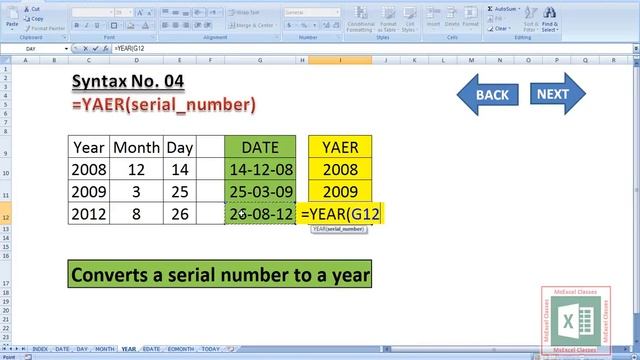This screenshot has height=360, width=640.
Task: Open Find & Select menu
Action: [550, 19]
